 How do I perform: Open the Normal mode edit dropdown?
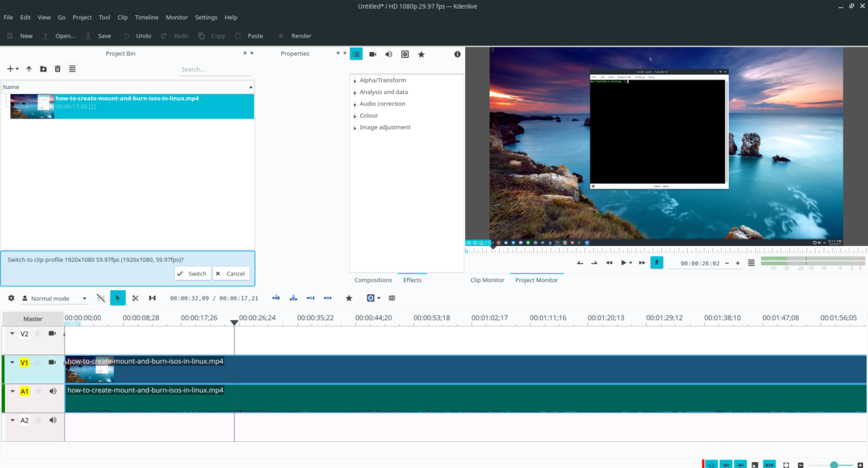[x=55, y=298]
